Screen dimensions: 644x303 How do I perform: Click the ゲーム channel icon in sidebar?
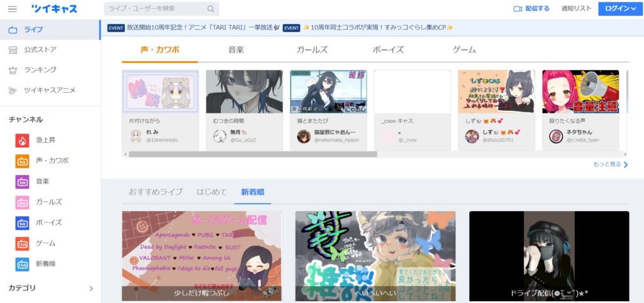pos(22,244)
